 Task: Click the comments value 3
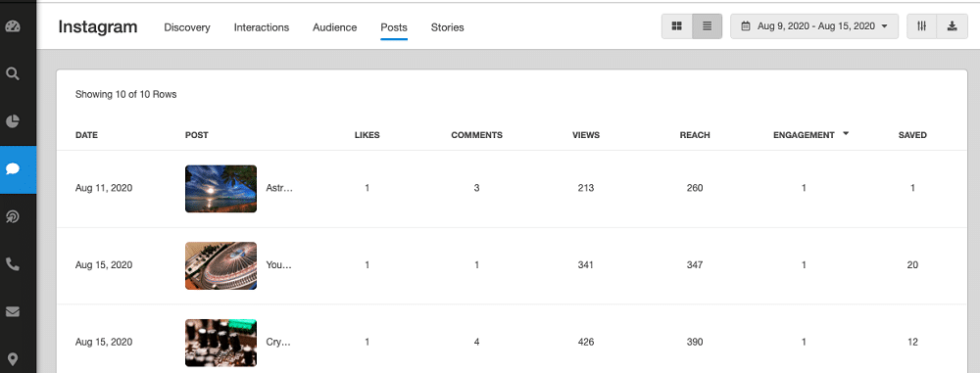(x=477, y=188)
